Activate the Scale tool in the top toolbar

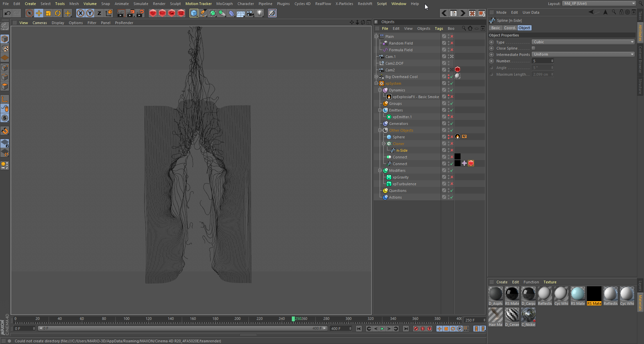(x=48, y=13)
